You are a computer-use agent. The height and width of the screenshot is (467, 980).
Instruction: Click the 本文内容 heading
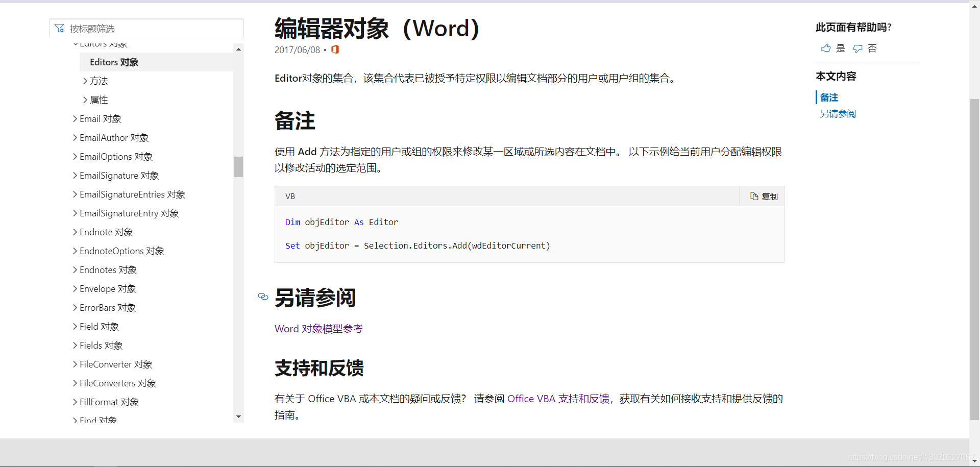coord(836,77)
